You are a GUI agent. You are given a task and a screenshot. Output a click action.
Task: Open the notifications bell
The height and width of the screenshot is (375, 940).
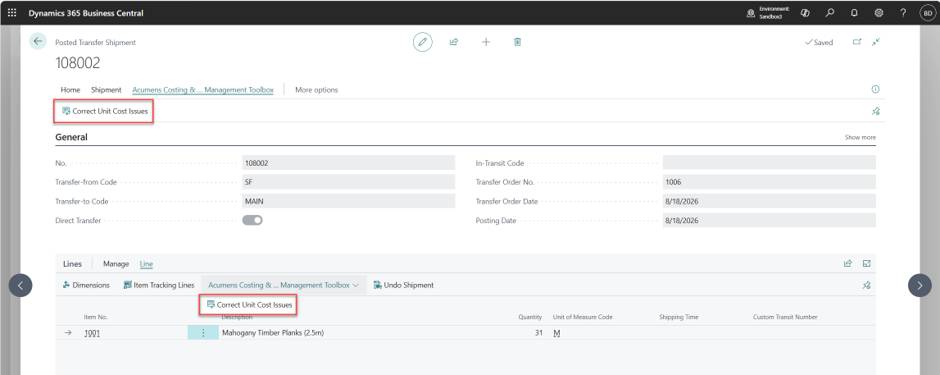[x=854, y=13]
